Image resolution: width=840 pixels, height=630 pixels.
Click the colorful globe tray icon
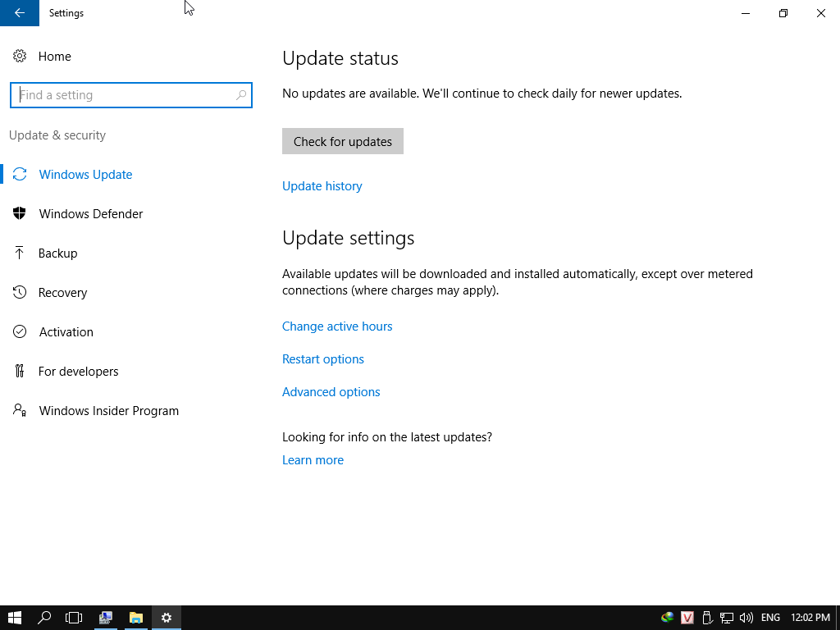point(668,617)
